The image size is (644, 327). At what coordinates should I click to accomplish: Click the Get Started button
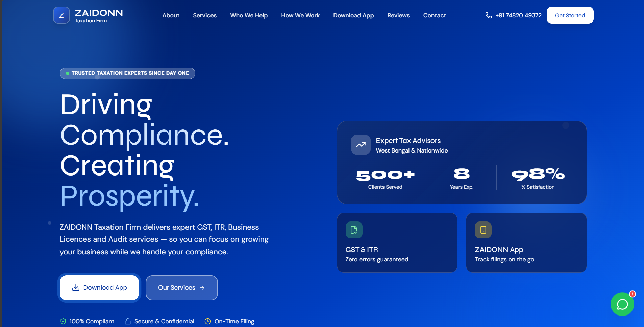click(x=570, y=15)
